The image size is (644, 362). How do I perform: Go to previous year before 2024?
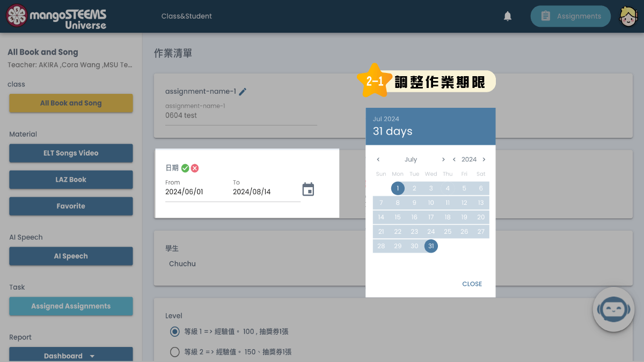coord(454,159)
